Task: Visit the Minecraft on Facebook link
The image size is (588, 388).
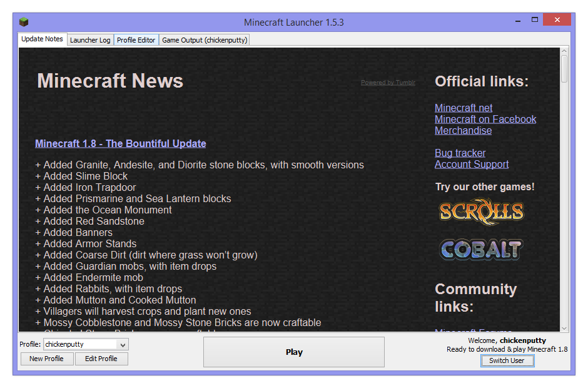Action: pyautogui.click(x=485, y=120)
